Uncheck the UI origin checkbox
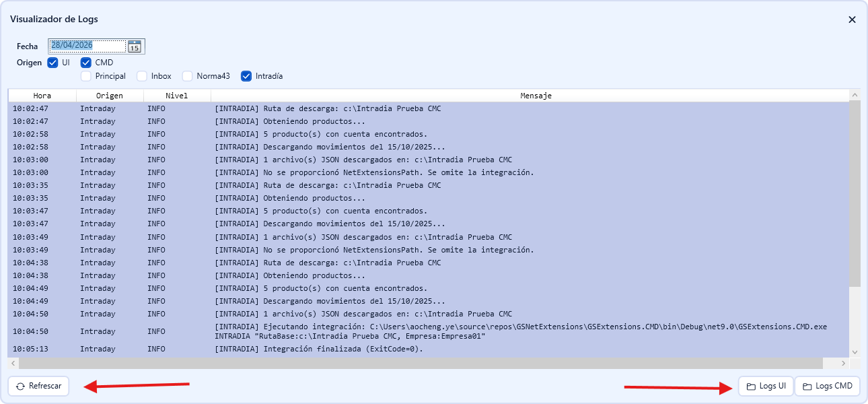The width and height of the screenshot is (868, 404). (52, 63)
